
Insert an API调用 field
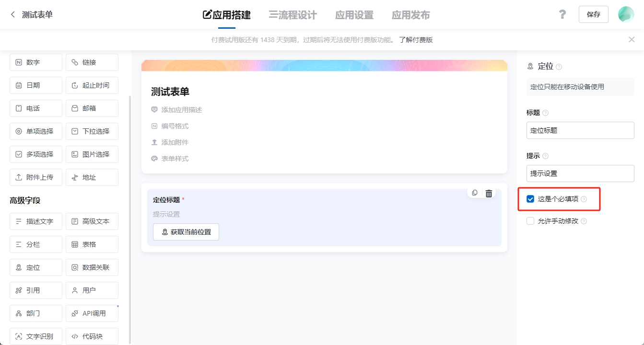92,313
